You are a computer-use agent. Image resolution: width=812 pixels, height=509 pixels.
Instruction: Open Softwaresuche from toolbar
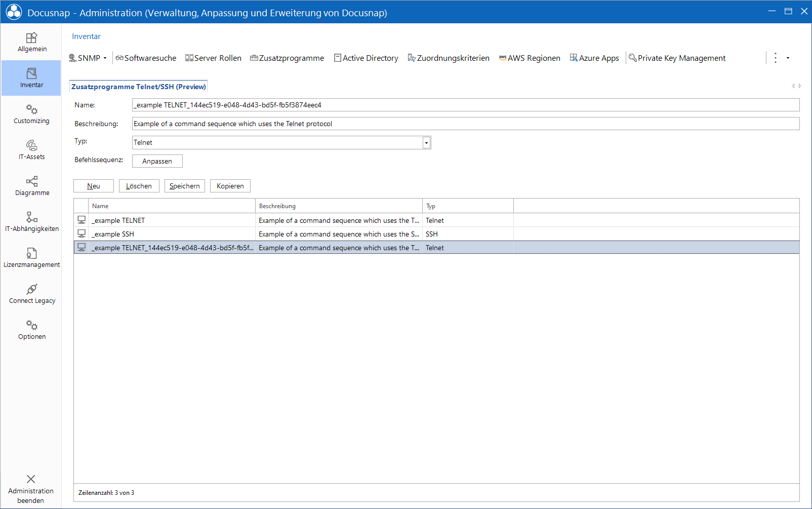click(146, 58)
